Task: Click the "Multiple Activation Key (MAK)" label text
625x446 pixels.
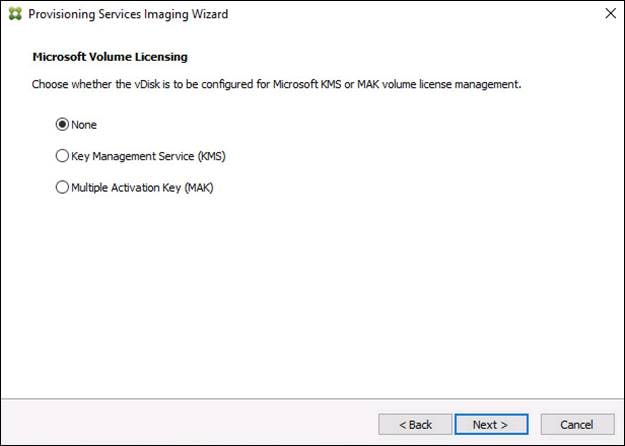Action: 141,187
